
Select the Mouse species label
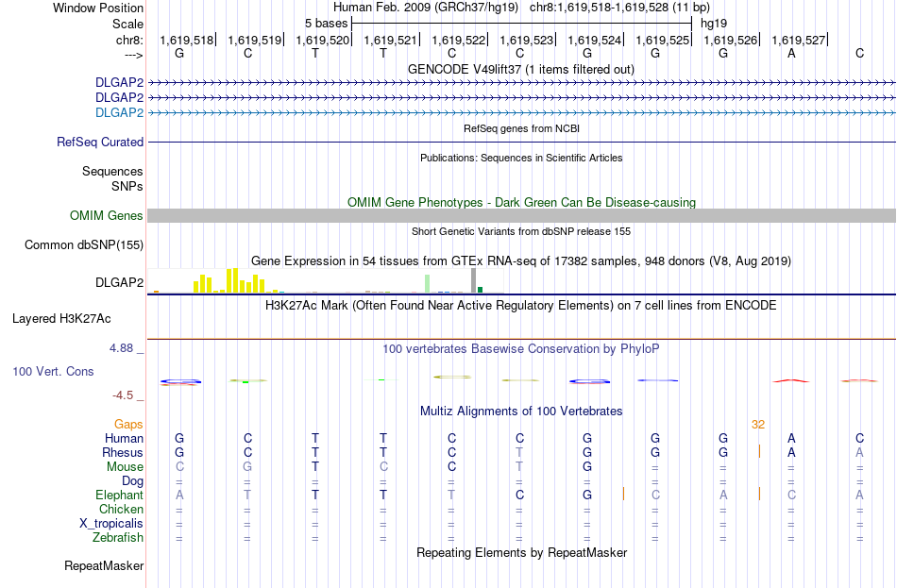(125, 467)
